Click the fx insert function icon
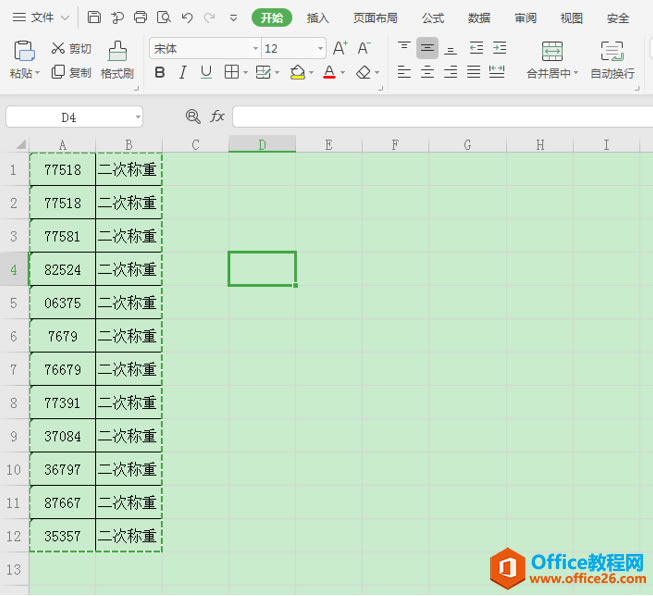Screen dimensions: 653x596 [x=217, y=116]
